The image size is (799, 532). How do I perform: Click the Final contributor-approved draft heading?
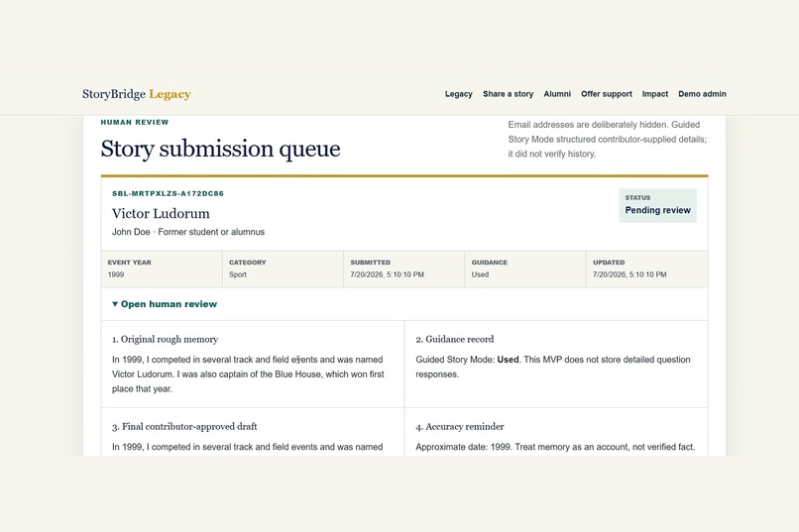coord(184,427)
